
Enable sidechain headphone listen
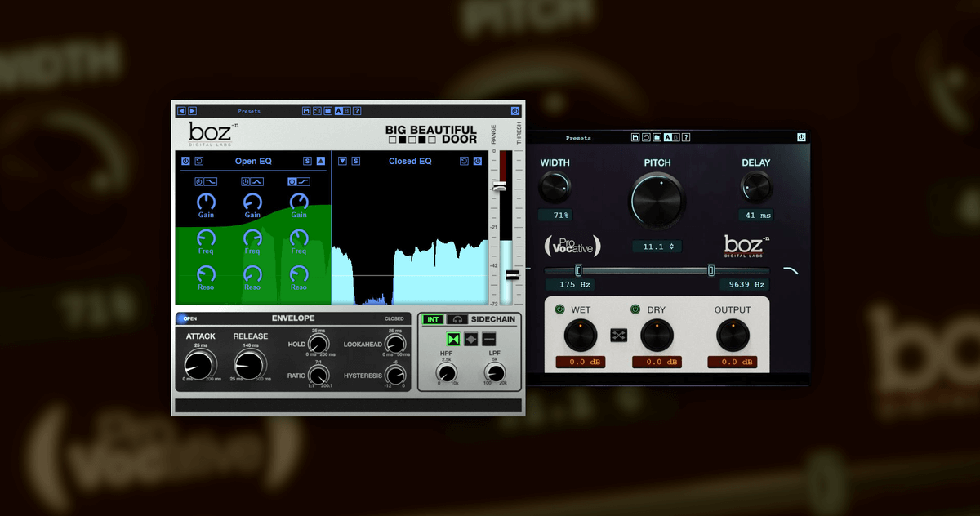coord(458,319)
